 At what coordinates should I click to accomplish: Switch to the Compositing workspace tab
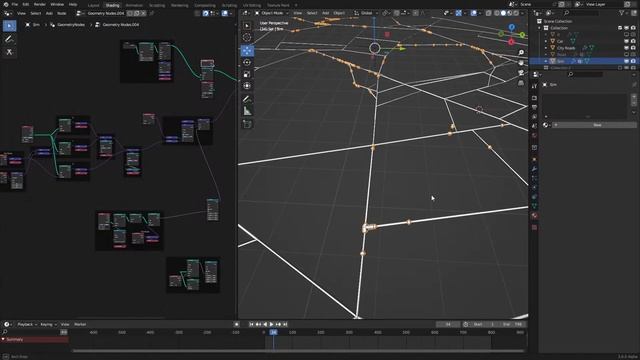(x=205, y=5)
